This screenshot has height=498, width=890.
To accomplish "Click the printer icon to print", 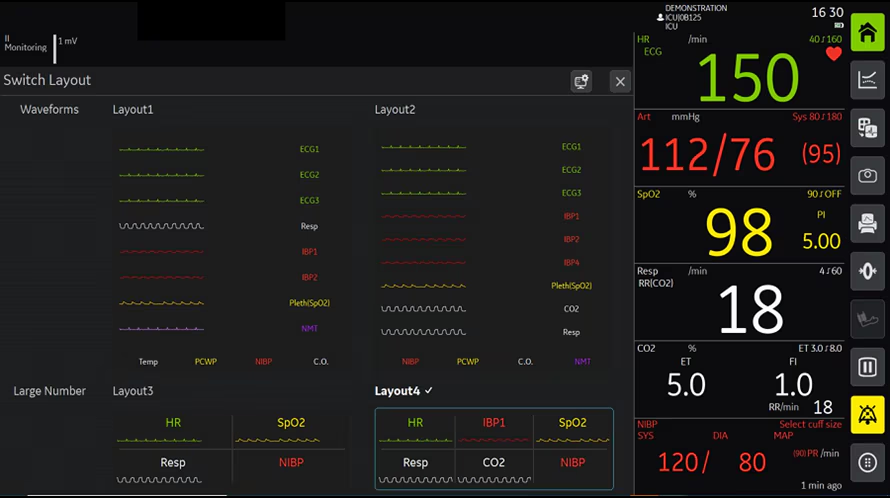I will [x=867, y=224].
